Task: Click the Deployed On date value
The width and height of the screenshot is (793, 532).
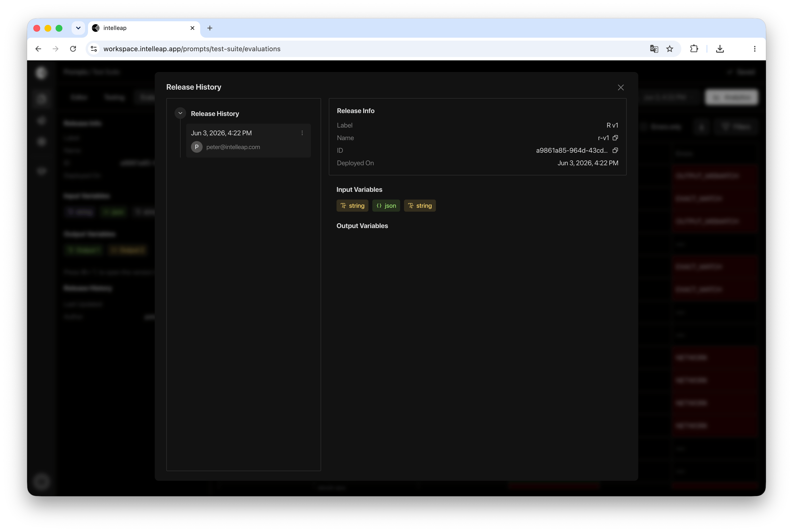Action: tap(588, 163)
